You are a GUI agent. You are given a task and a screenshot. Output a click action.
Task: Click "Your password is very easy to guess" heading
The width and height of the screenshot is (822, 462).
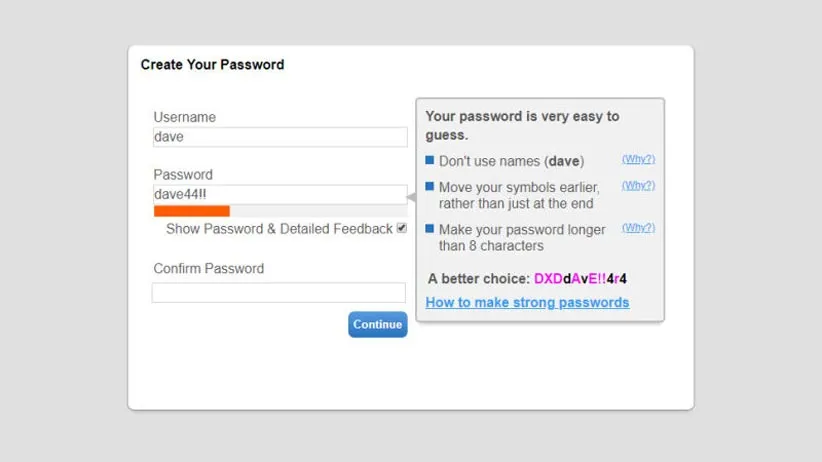[522, 125]
